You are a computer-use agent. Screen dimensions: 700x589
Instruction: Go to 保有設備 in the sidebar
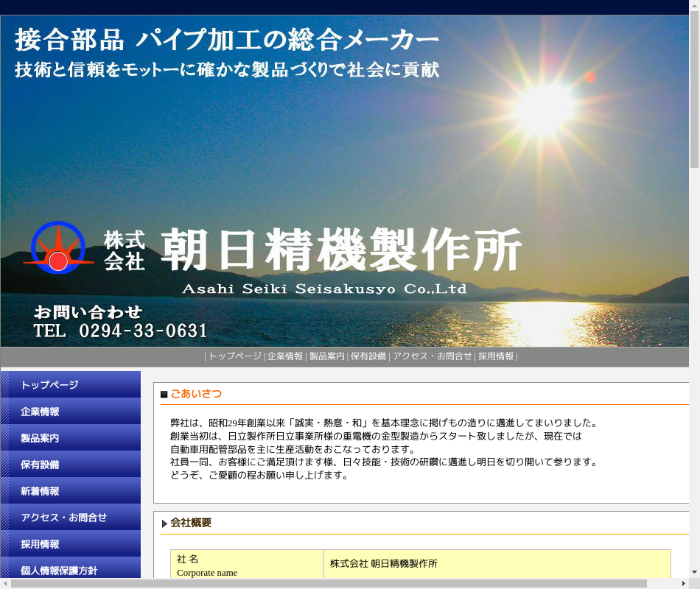40,465
